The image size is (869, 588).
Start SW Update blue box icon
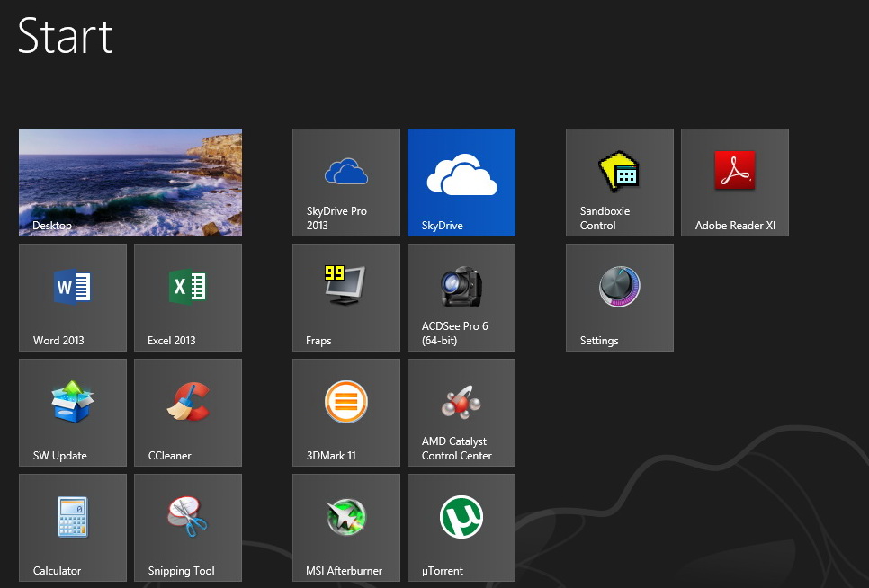pyautogui.click(x=73, y=401)
